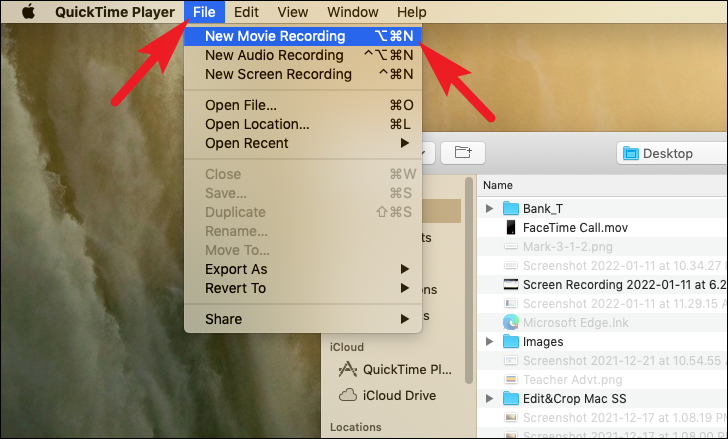Click the New Folder toolbar icon
The width and height of the screenshot is (728, 439).
click(x=463, y=153)
